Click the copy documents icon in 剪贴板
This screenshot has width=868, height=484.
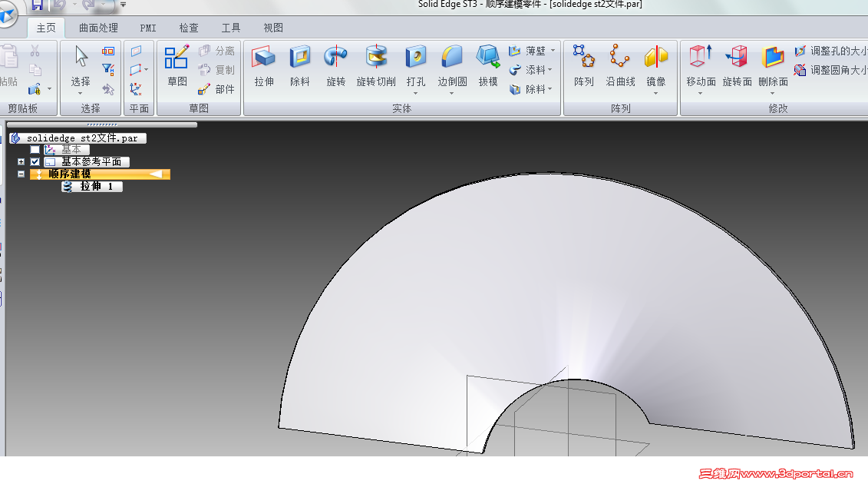[35, 70]
